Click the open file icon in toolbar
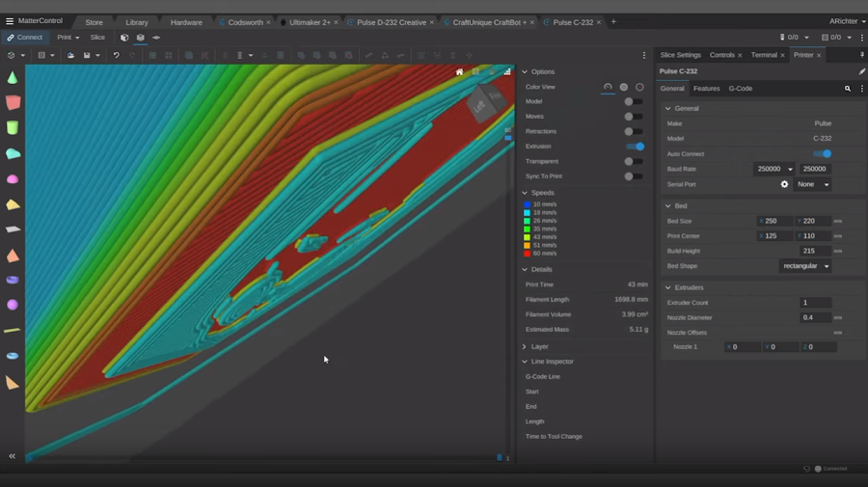The height and width of the screenshot is (487, 868). coord(70,55)
